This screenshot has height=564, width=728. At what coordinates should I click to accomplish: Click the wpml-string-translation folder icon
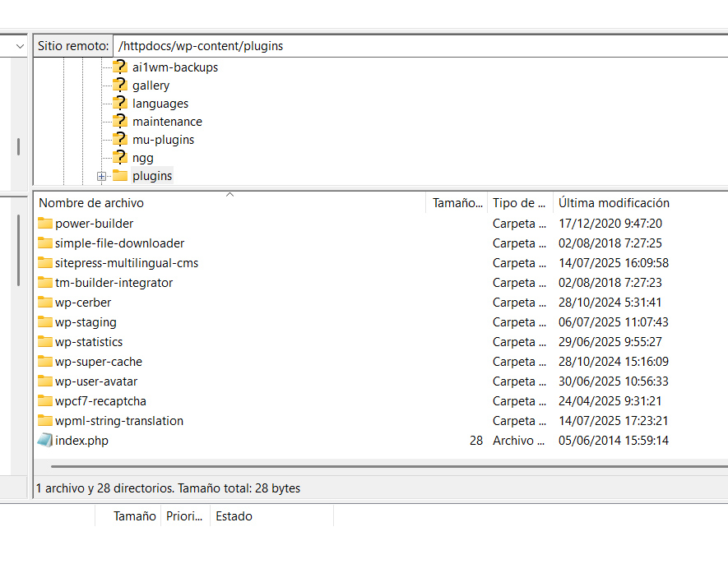pyautogui.click(x=45, y=421)
